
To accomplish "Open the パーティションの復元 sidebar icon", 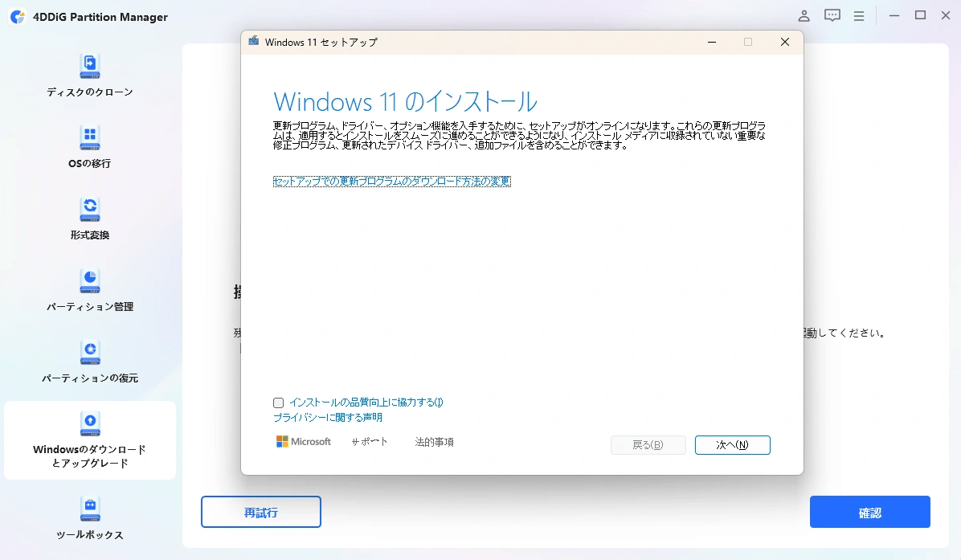I will pyautogui.click(x=90, y=352).
